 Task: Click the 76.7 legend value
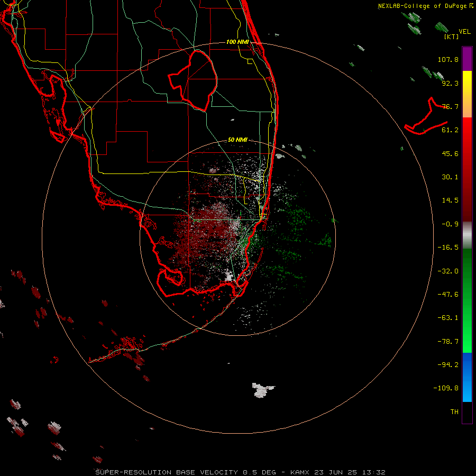(x=450, y=106)
